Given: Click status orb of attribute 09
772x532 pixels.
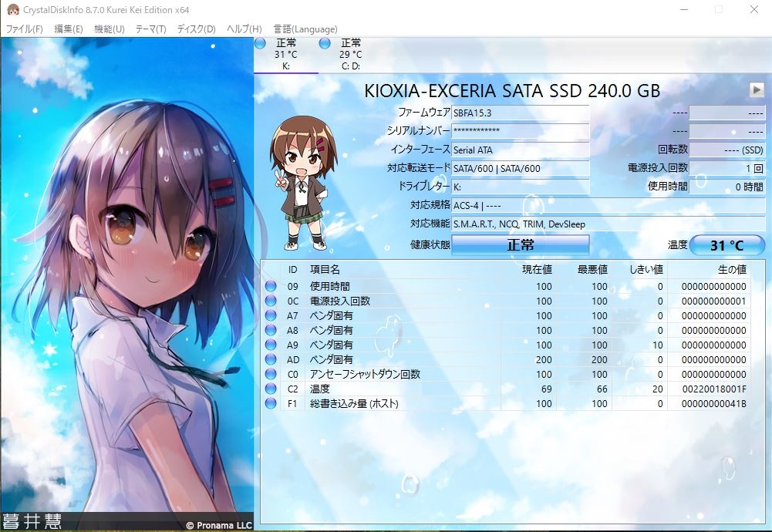Looking at the screenshot, I should [x=270, y=286].
